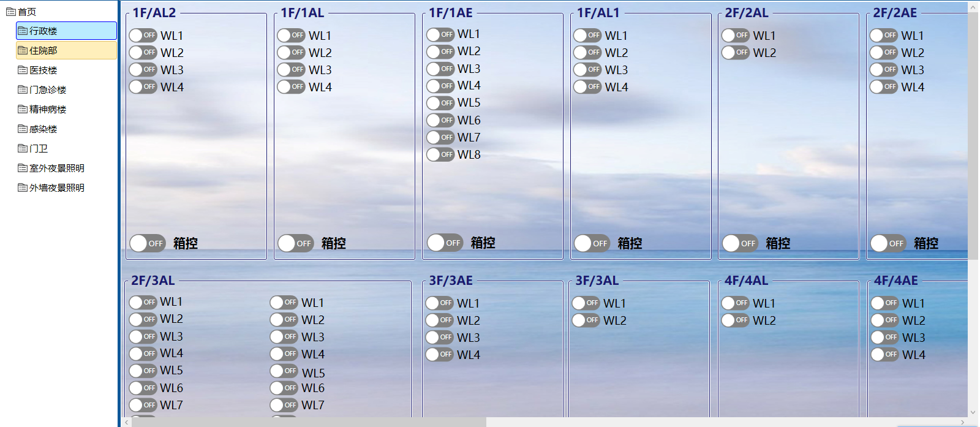Toggle WL2 in the 4F/4AL panel
Viewport: 980px width, 427px height.
pyautogui.click(x=735, y=320)
